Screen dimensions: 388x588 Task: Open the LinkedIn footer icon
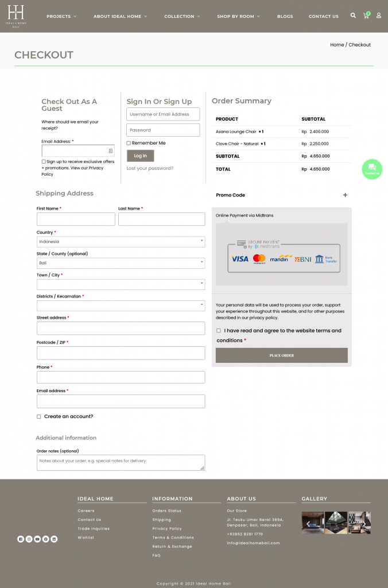coord(54,539)
